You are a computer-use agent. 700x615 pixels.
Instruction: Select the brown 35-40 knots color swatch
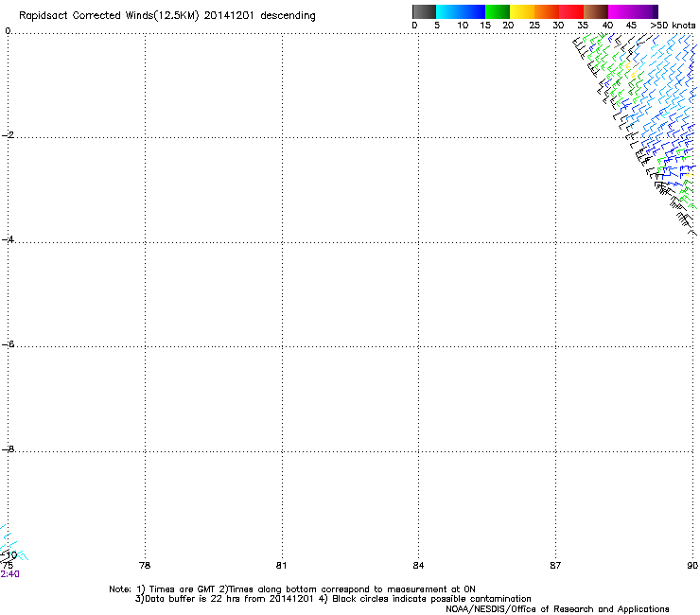tap(596, 11)
